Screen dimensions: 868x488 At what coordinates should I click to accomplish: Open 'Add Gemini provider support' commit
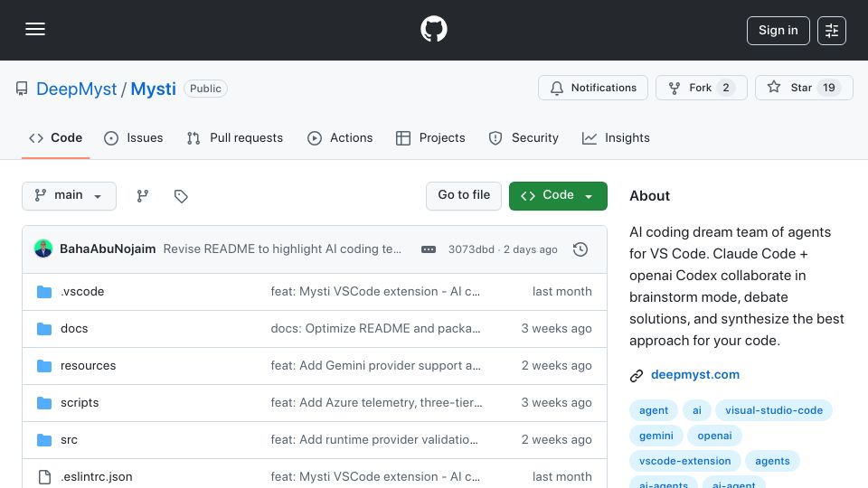375,366
